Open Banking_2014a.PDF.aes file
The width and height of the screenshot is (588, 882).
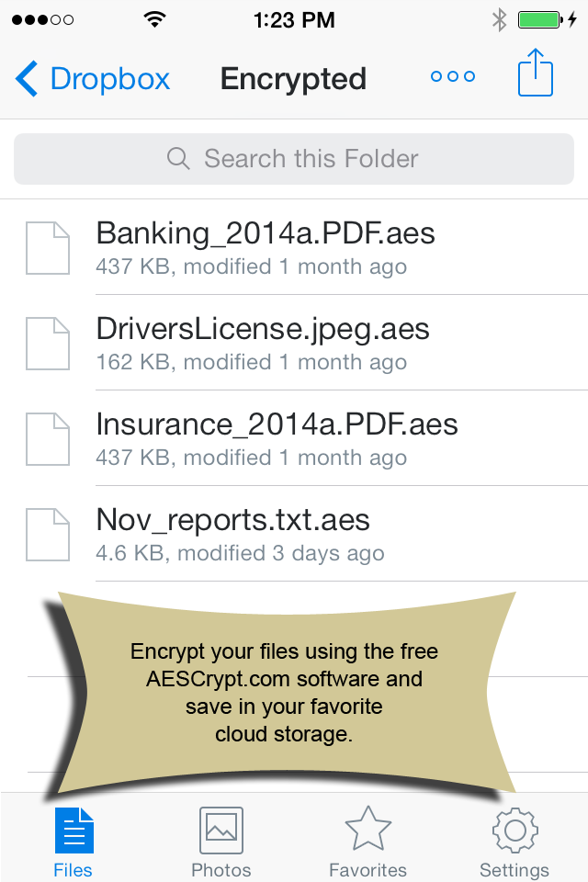(x=266, y=233)
